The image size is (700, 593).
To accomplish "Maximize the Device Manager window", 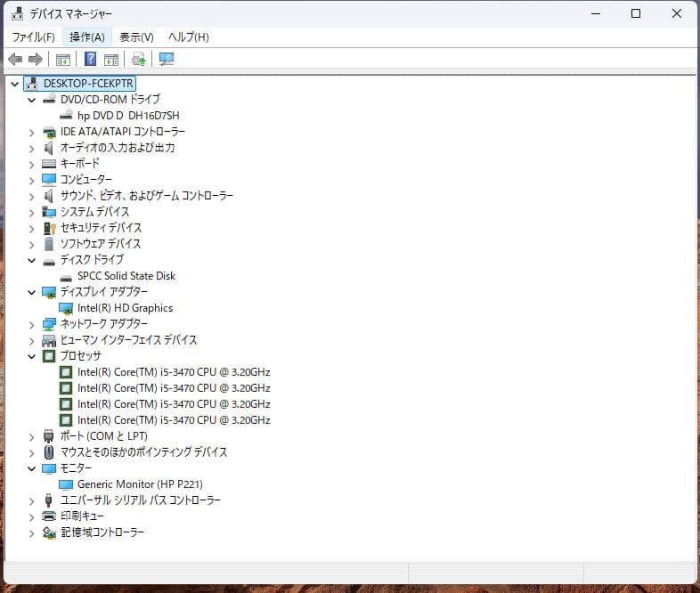I will point(636,14).
